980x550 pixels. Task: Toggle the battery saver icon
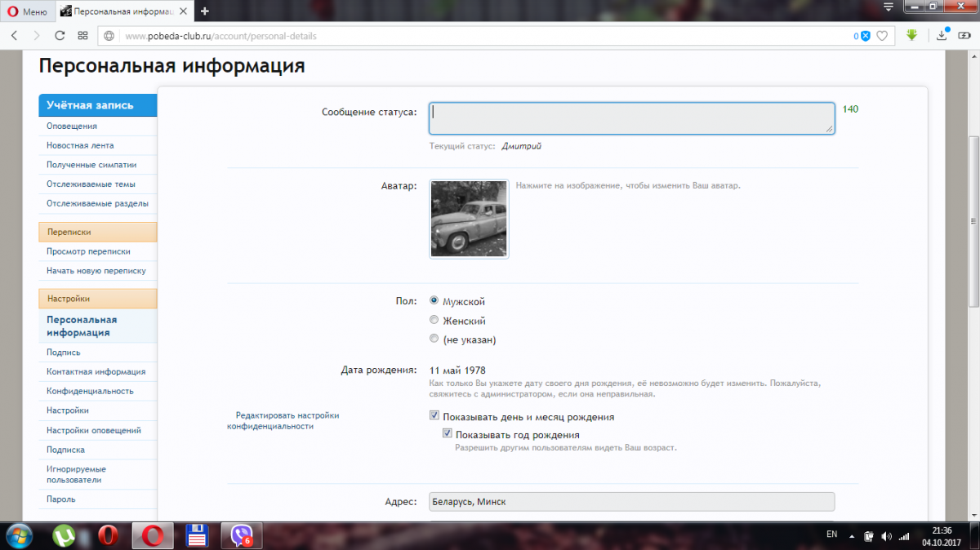(964, 36)
